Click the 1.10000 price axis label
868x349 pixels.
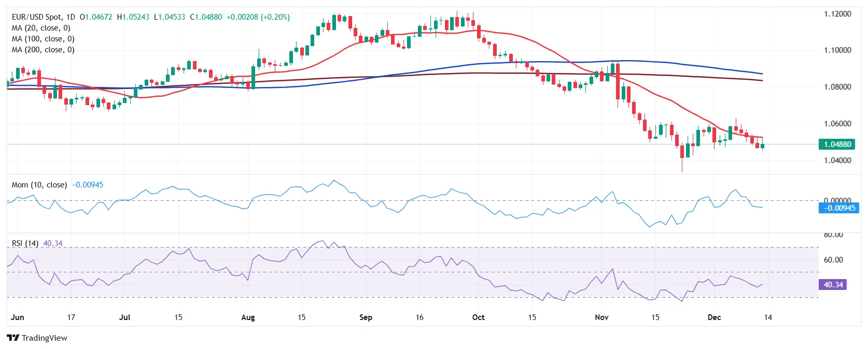837,50
